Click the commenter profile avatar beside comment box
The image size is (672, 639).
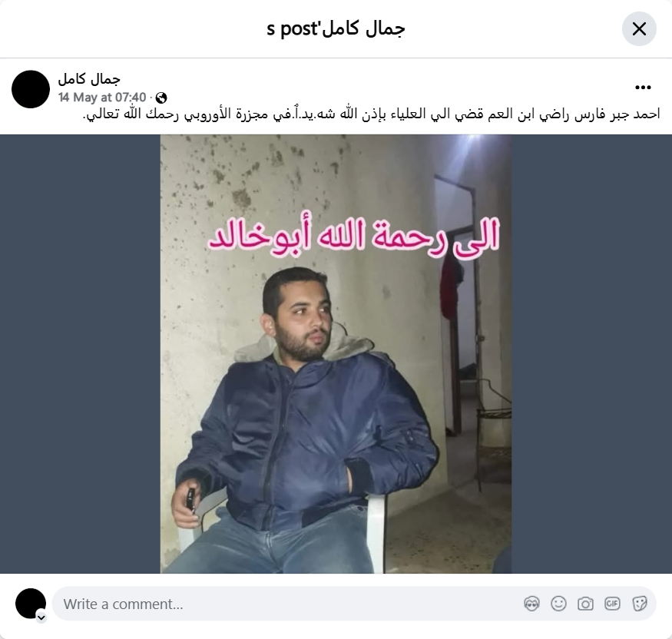pos(31,604)
